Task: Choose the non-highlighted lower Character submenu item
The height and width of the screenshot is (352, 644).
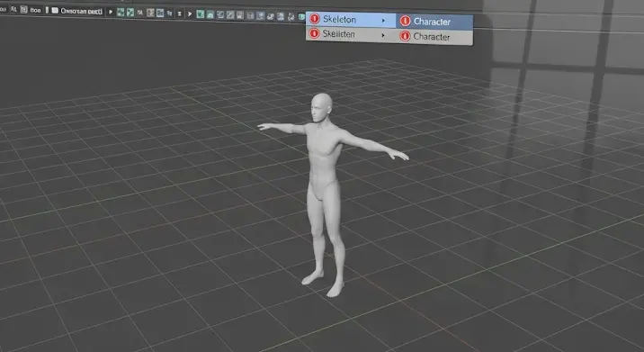Action: tap(434, 37)
